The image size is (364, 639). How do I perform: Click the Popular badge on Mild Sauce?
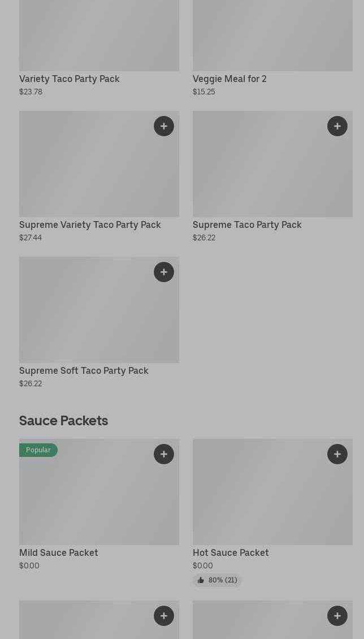tap(38, 450)
